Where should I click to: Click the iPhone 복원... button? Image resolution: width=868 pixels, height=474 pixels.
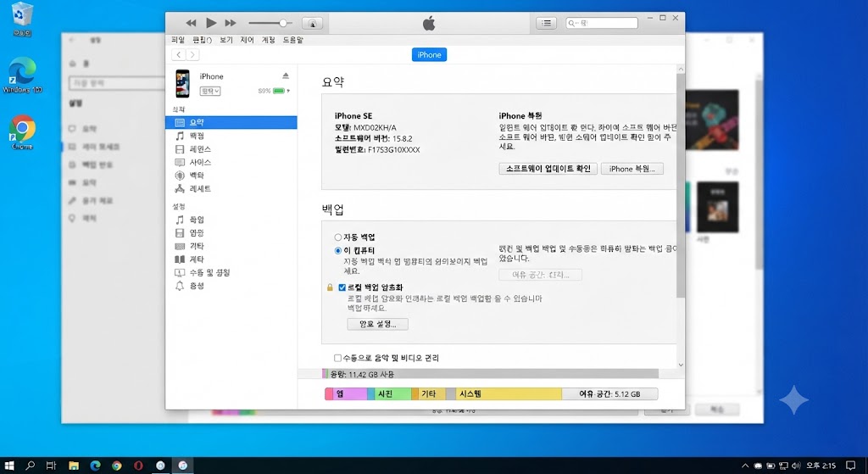pyautogui.click(x=632, y=169)
